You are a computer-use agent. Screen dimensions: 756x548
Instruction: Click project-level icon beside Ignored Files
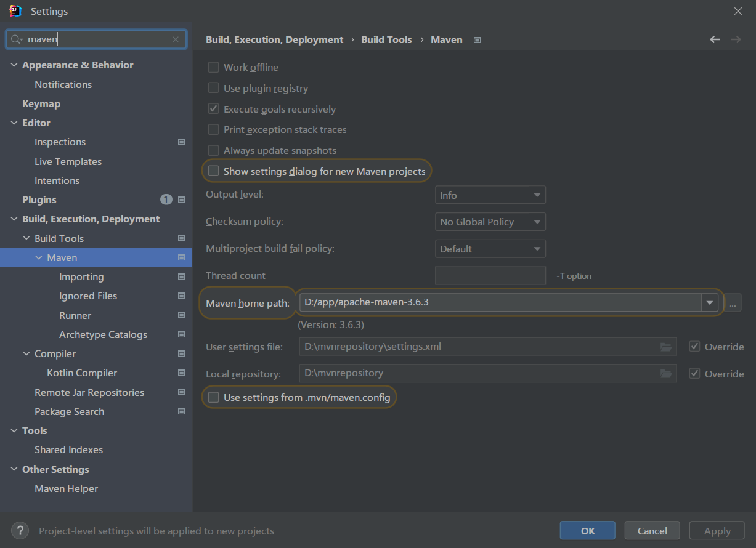coord(181,296)
